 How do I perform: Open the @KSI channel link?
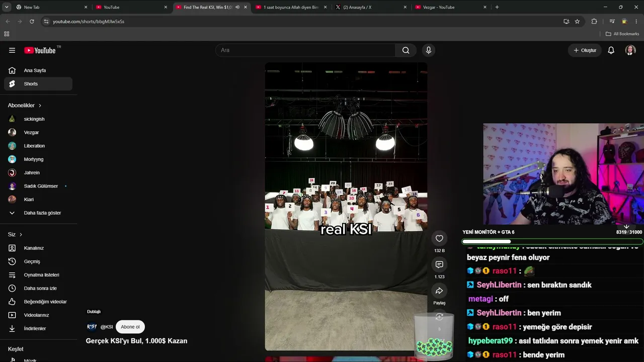click(107, 327)
